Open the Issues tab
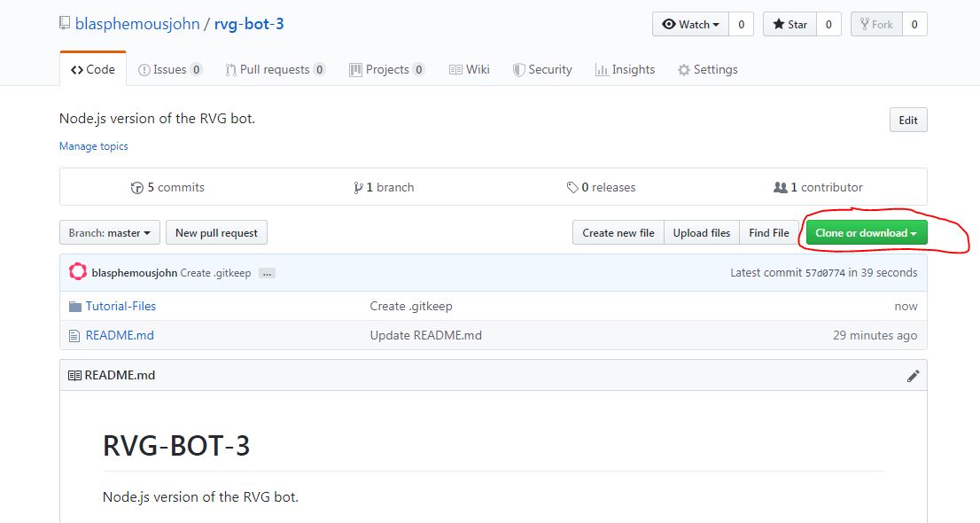This screenshot has height=523, width=980. pyautogui.click(x=170, y=69)
